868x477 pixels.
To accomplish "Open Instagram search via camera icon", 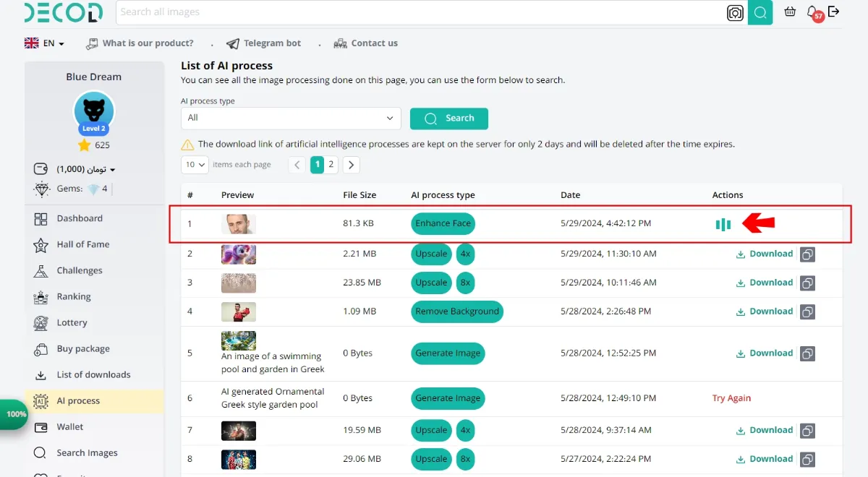I will pos(735,12).
